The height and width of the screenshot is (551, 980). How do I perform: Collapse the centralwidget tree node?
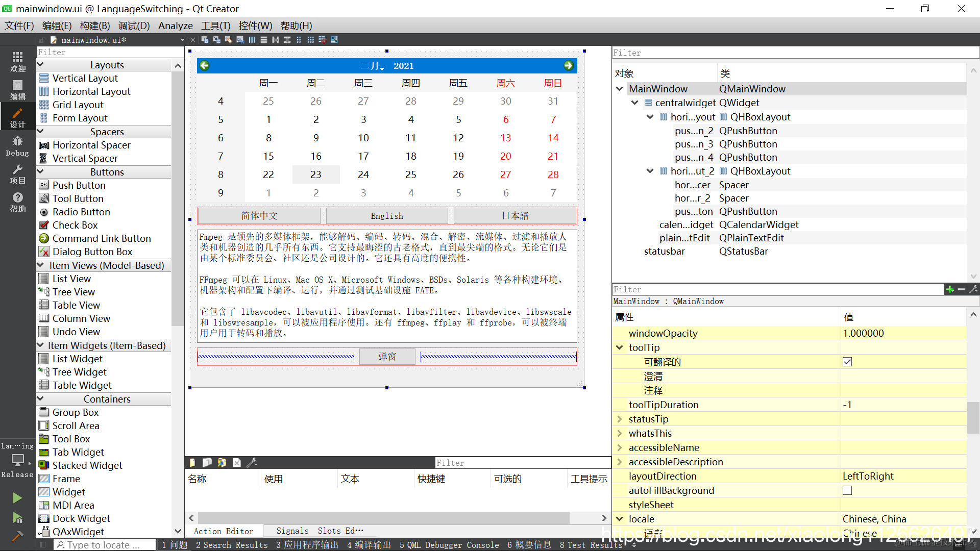point(635,103)
